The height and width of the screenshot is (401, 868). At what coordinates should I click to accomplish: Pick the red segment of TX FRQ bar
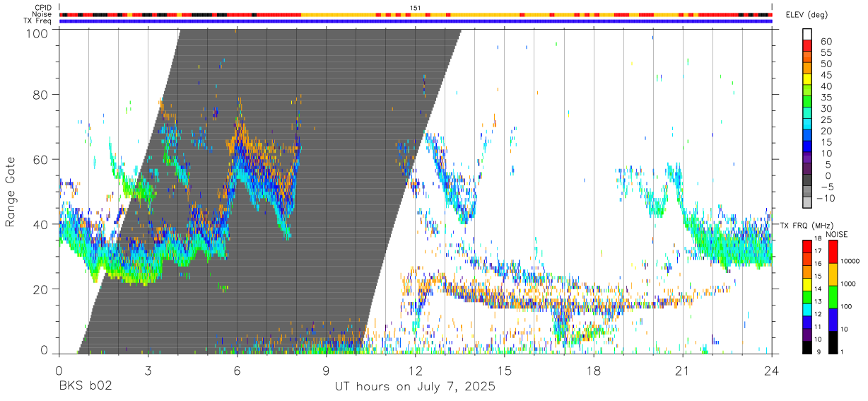point(807,247)
